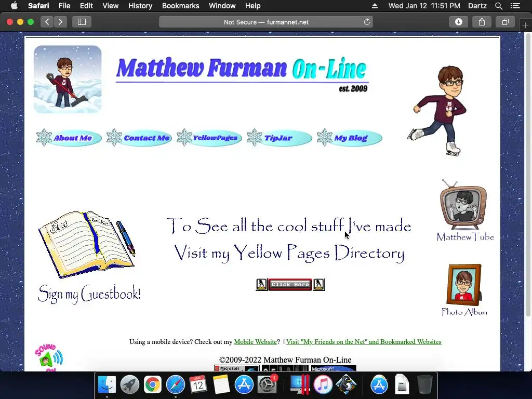This screenshot has height=399, width=532.
Task: Launch Google Chrome from the Dock
Action: pos(152,385)
